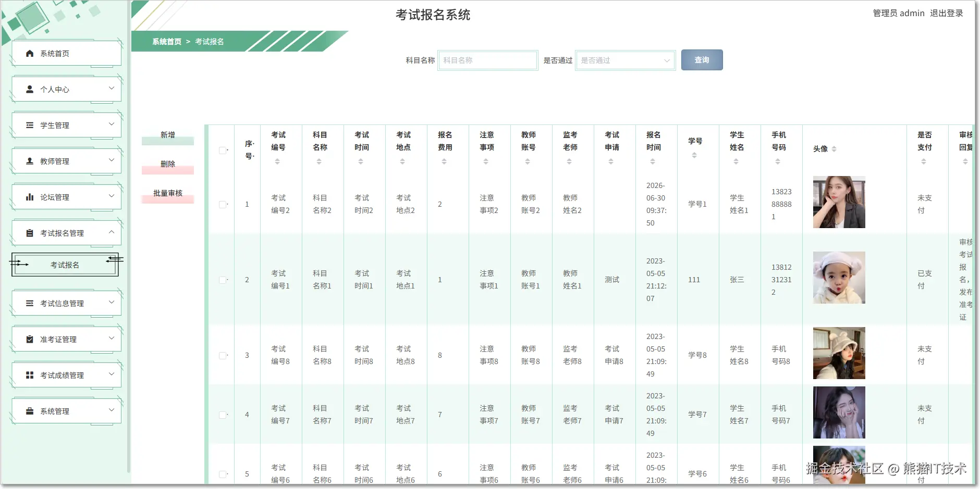Click the user icon beside 教师管理
Screen dimensions: 980x489
point(30,161)
